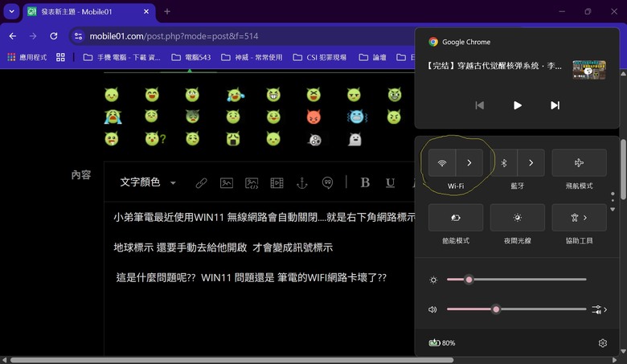
Task: Play the media in Chrome media card
Action: coord(517,105)
